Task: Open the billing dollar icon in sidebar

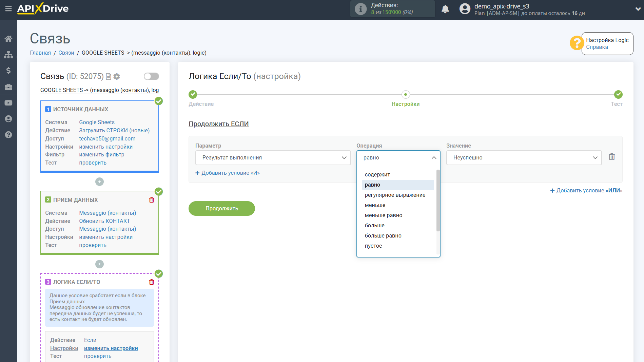Action: point(8,71)
